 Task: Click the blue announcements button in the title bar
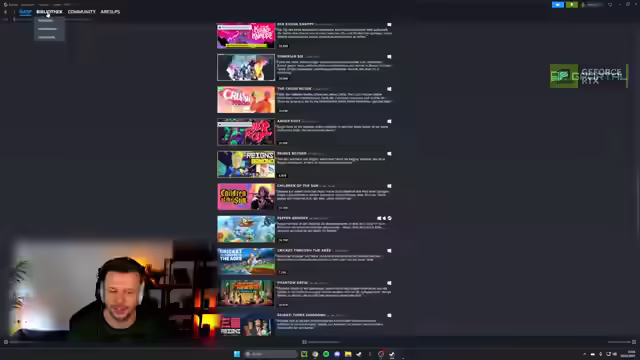coord(558,4)
